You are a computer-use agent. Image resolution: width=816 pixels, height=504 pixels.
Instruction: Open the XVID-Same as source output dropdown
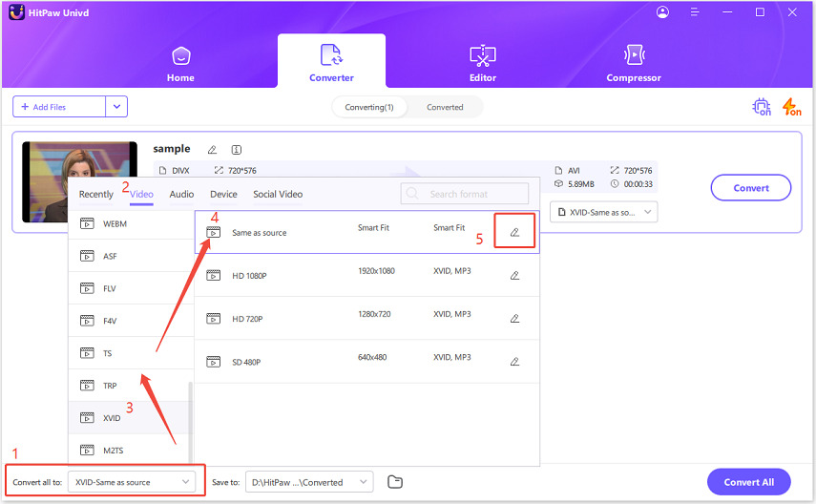pyautogui.click(x=604, y=213)
